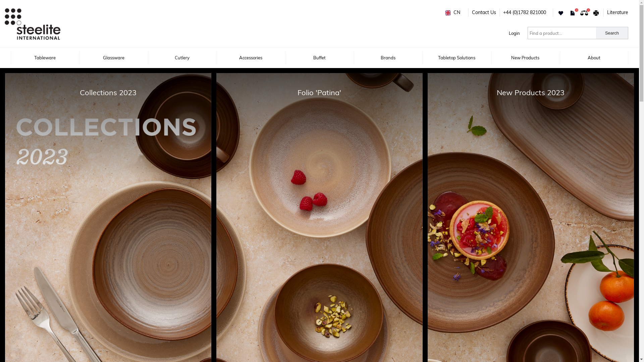644x362 pixels.
Task: Open the Login link
Action: [x=514, y=33]
